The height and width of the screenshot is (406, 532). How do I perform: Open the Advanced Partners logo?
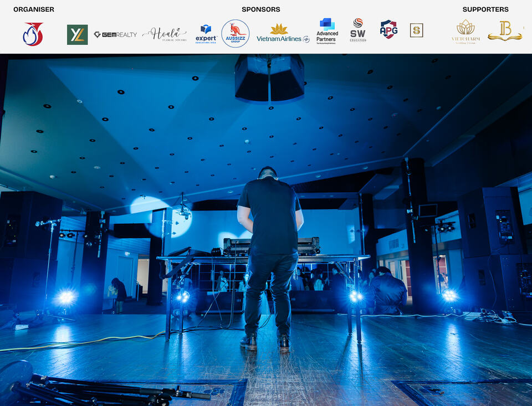tap(327, 31)
